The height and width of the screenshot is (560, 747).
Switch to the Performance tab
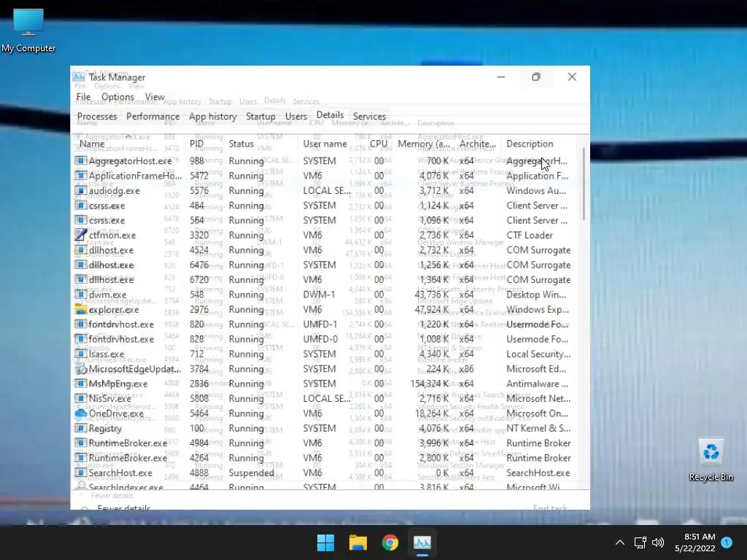coord(153,116)
